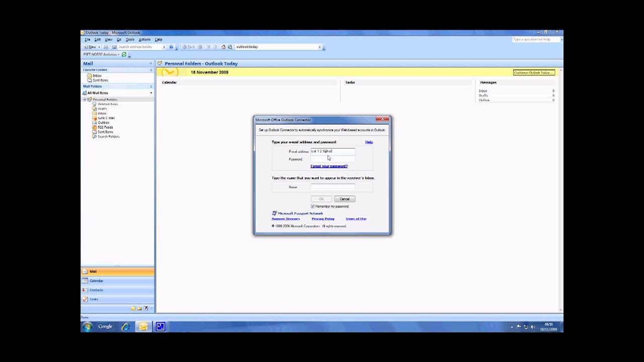
Task: Click the Action Center flag tray icon
Action: point(519,327)
